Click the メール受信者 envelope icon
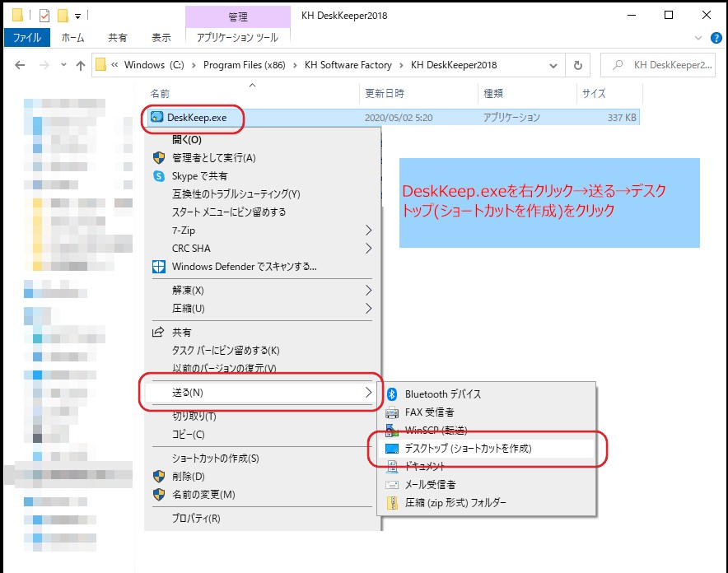 (392, 485)
